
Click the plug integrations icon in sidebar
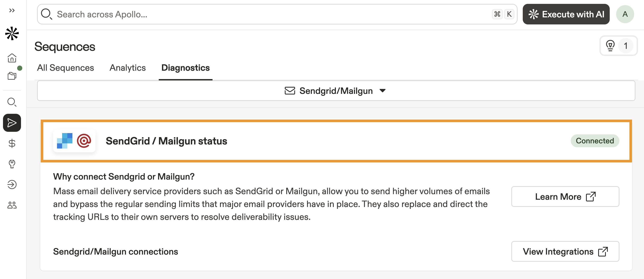(x=12, y=164)
